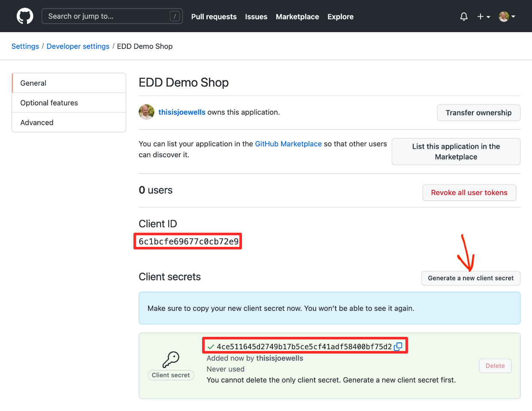Click the Client secret label badge
Image resolution: width=532 pixels, height=411 pixels.
(x=171, y=375)
